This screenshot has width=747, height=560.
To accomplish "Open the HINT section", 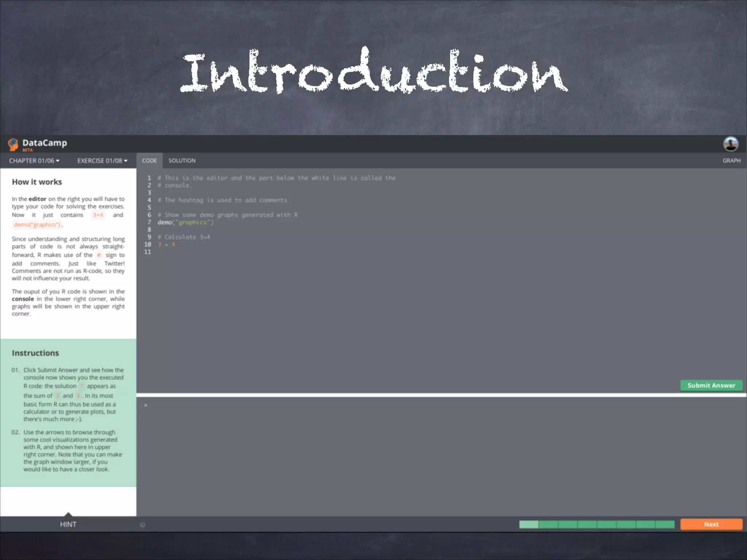I will point(68,525).
